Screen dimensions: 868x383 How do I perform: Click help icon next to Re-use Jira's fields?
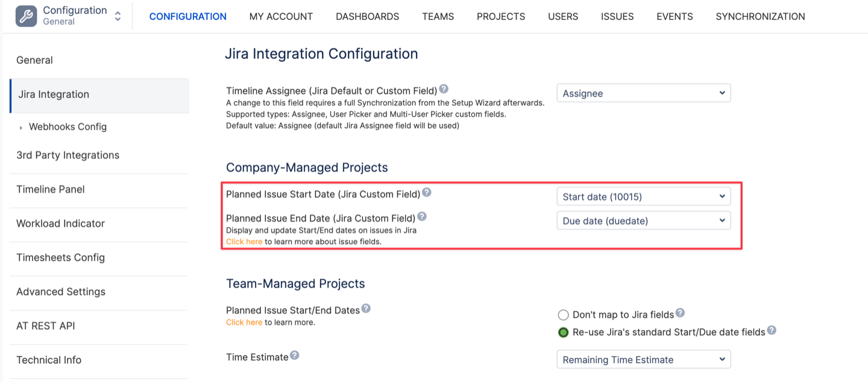pos(772,331)
